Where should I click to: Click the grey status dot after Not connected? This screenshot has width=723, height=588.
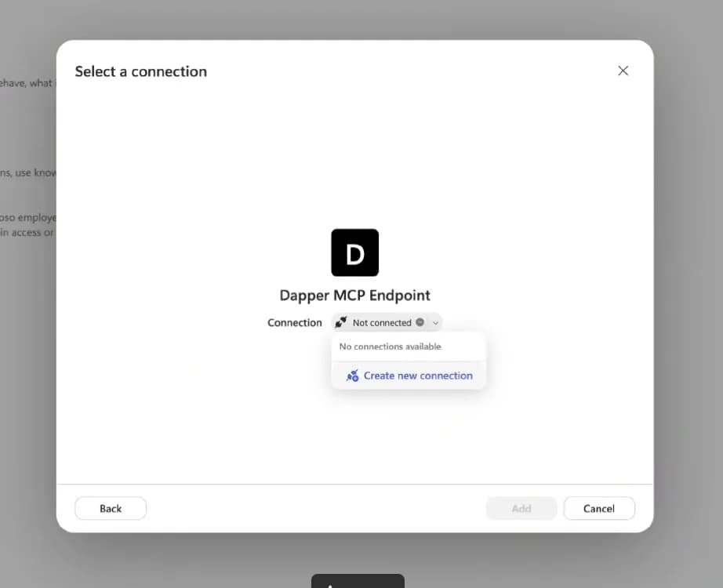[420, 322]
